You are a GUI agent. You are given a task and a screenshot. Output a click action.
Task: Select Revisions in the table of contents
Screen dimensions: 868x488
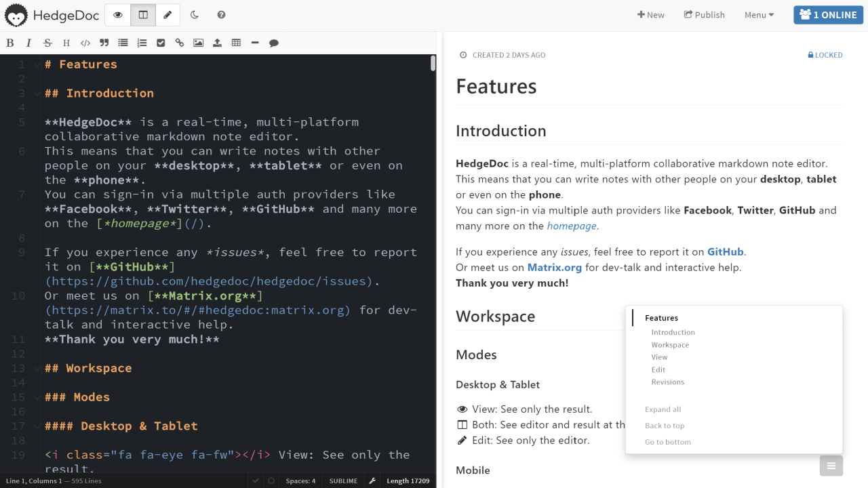tap(668, 382)
